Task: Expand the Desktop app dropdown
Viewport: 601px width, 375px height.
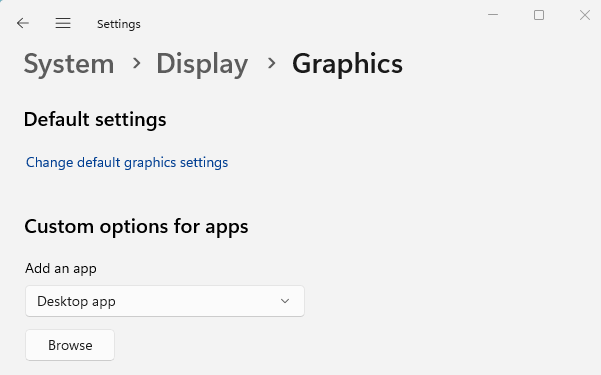Action: point(165,301)
